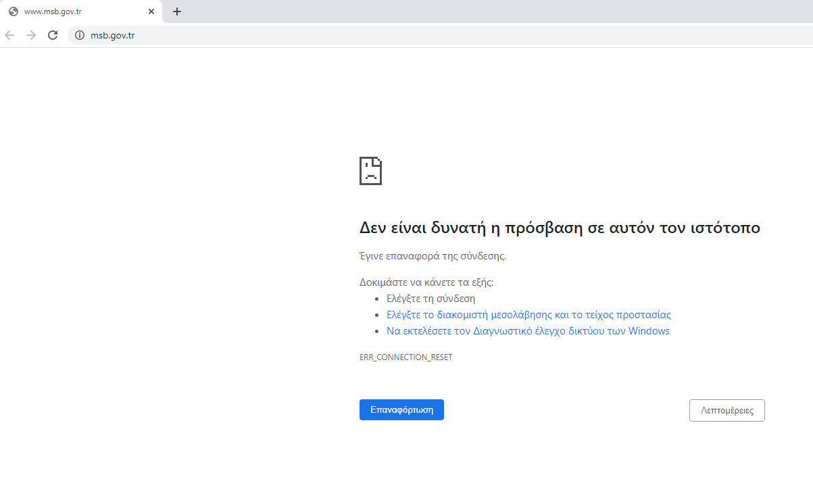Click the globe favicon in the browser tab
This screenshot has width=813, height=504.
pos(14,11)
